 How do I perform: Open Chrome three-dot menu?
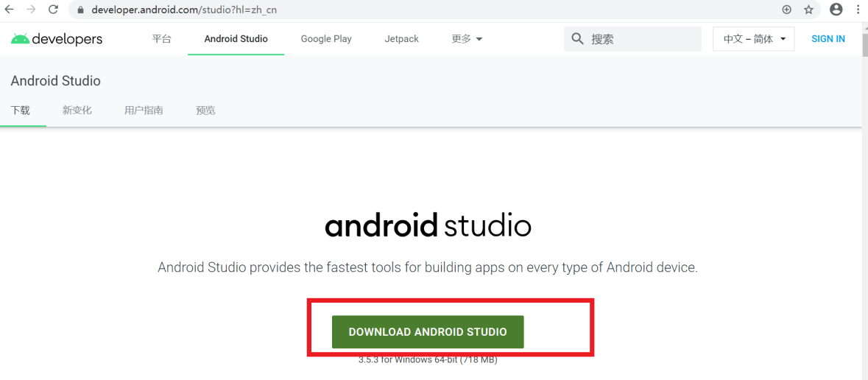tap(857, 10)
